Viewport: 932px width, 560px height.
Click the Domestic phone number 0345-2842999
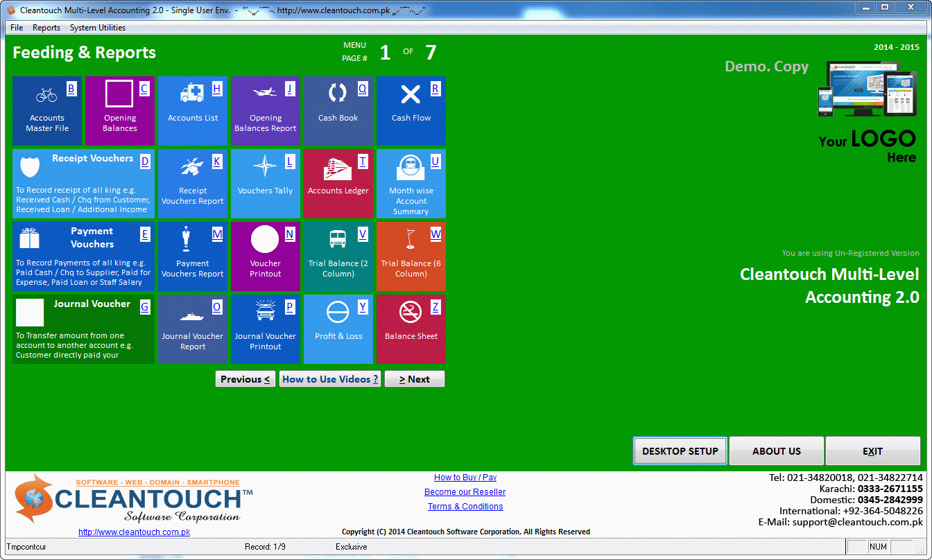coord(890,500)
